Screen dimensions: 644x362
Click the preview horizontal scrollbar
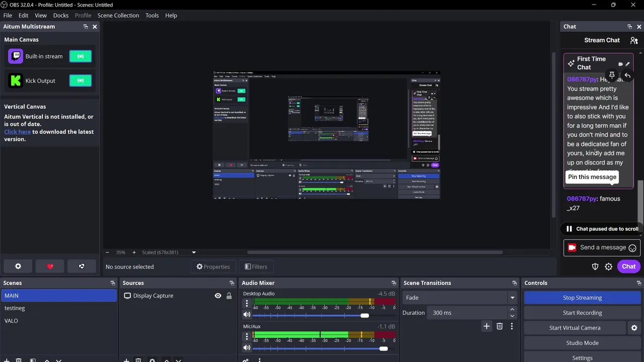coord(375,252)
